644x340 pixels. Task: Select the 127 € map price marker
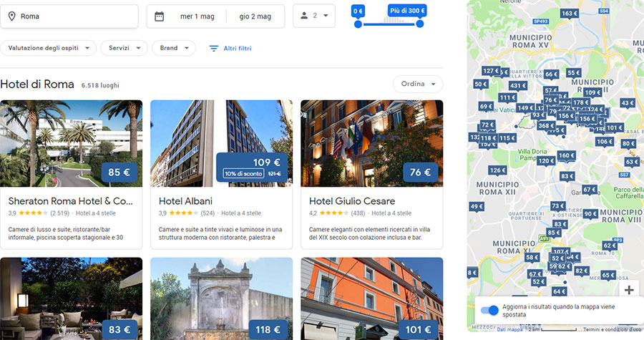point(490,71)
